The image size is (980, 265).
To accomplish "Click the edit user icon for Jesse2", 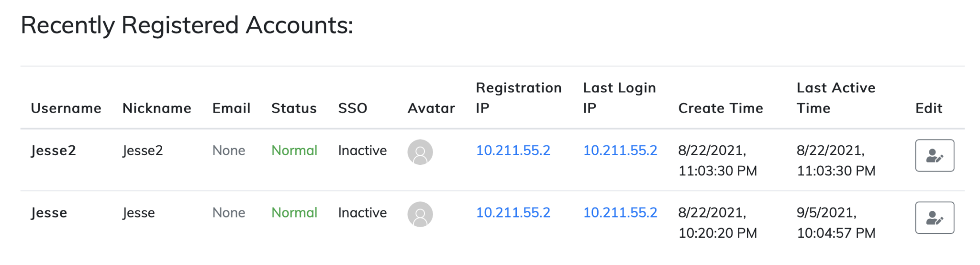I will pyautogui.click(x=934, y=156).
